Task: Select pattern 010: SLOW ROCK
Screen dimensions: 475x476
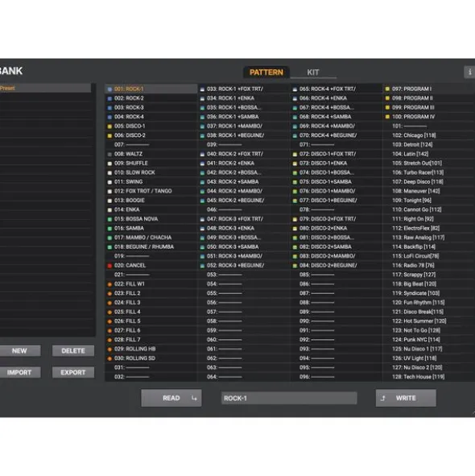Action: [151, 172]
